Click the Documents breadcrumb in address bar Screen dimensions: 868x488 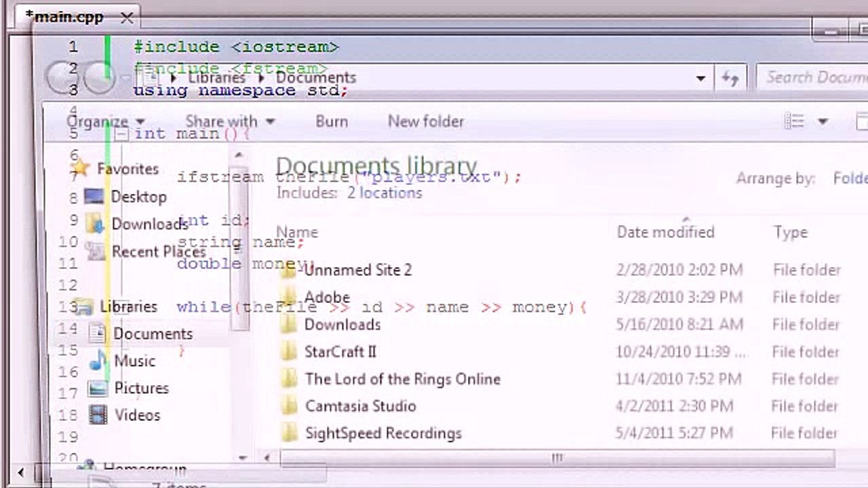315,77
